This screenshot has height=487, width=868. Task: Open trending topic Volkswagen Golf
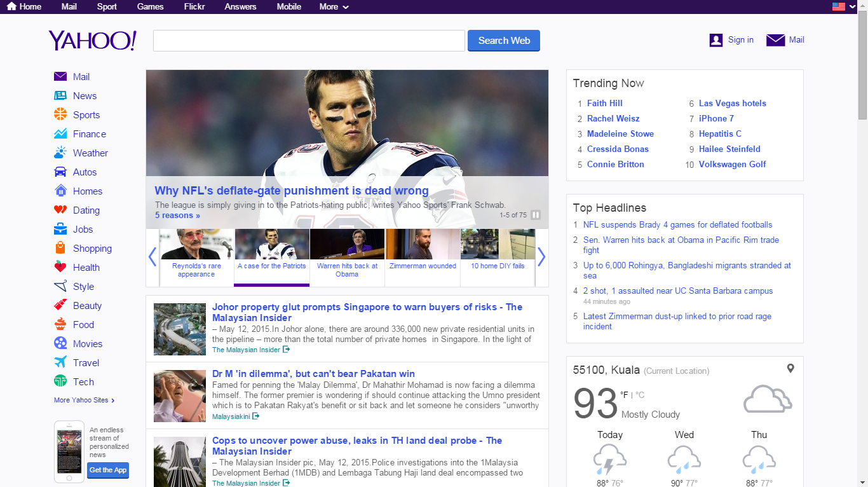[733, 164]
